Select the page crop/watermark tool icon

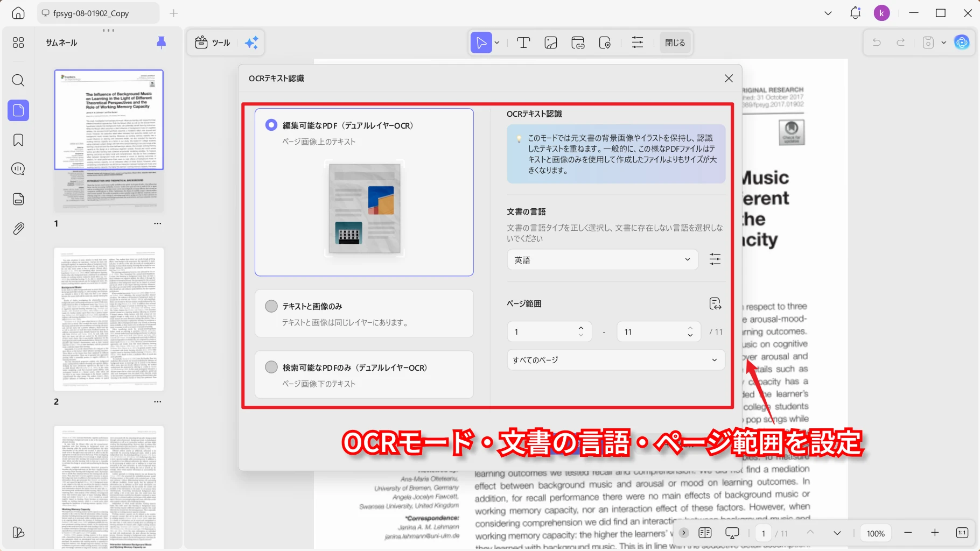point(605,43)
